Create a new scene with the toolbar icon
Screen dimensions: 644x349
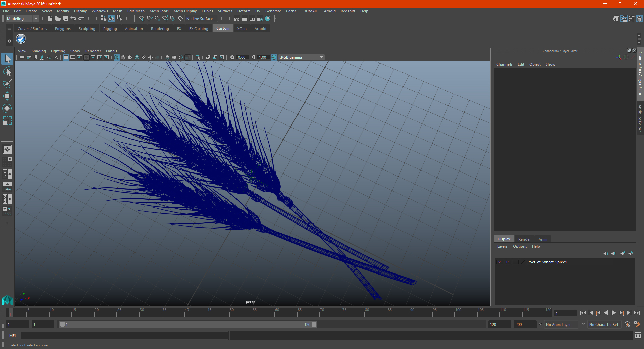tap(50, 19)
